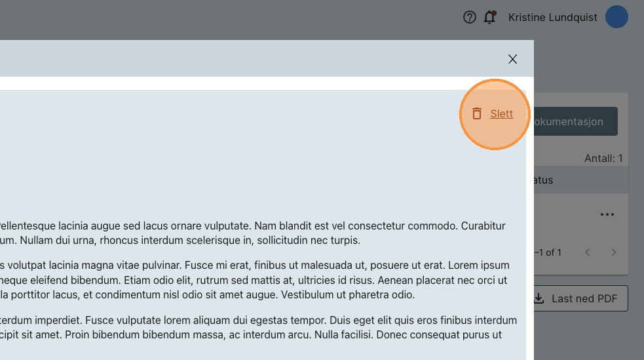Click the trash can icon beside Slett
The image size is (644, 360).
477,114
